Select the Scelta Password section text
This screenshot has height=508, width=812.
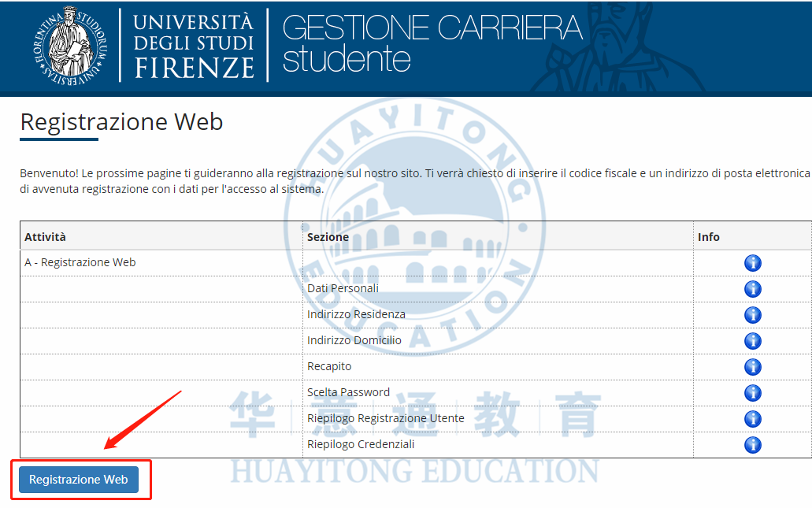(349, 392)
